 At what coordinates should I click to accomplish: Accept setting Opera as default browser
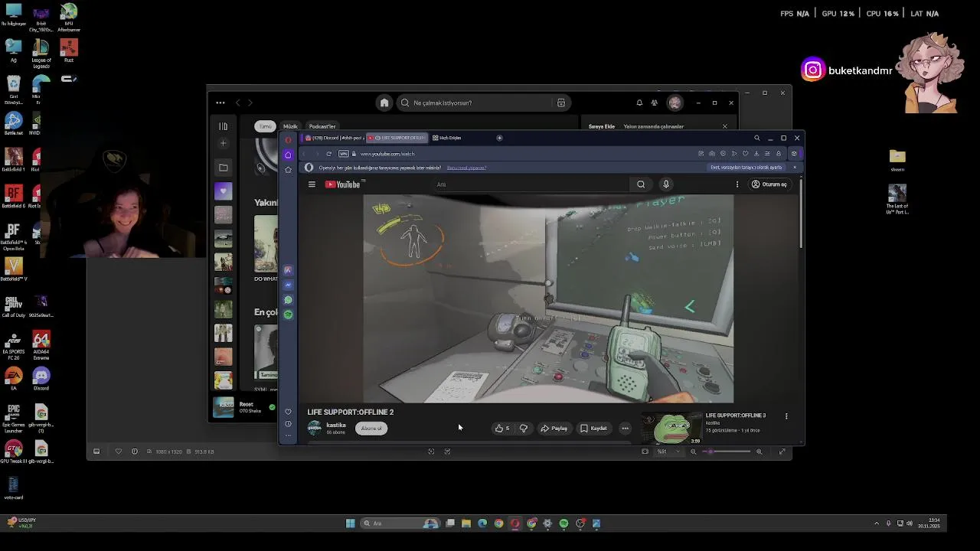(x=746, y=168)
